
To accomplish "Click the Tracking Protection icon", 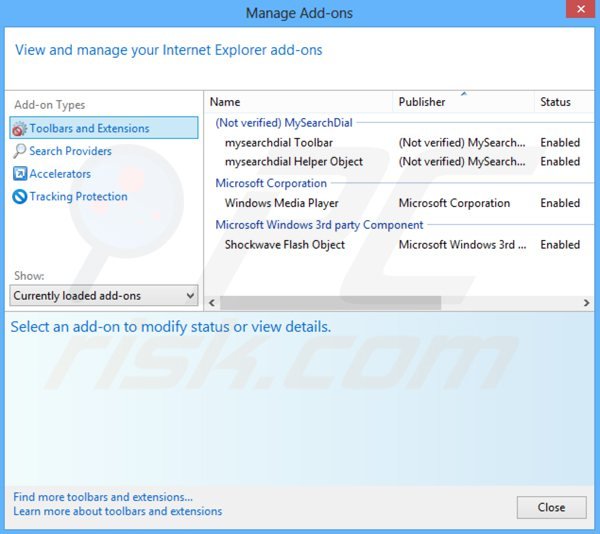I will [x=19, y=197].
